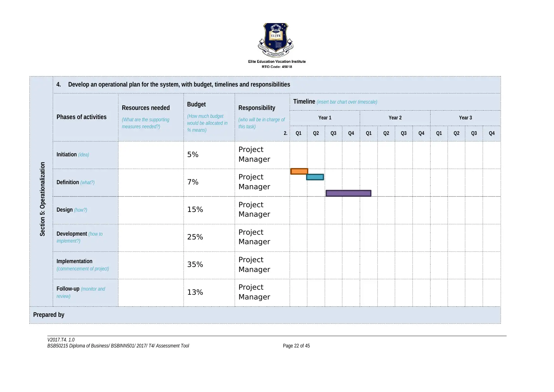Viewport: 554px width, 392px height.
Task: Click the empty Resources cell for Initiation
Action: [x=151, y=155]
